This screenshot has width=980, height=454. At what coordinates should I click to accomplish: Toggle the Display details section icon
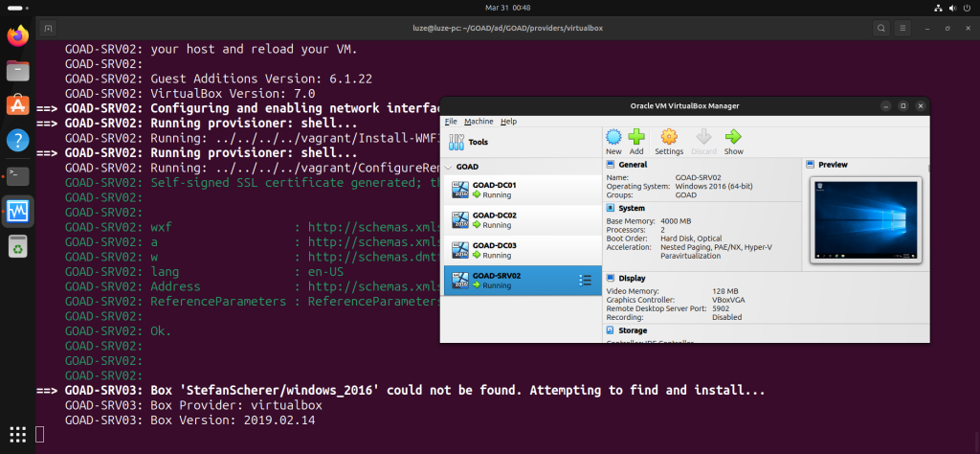610,278
